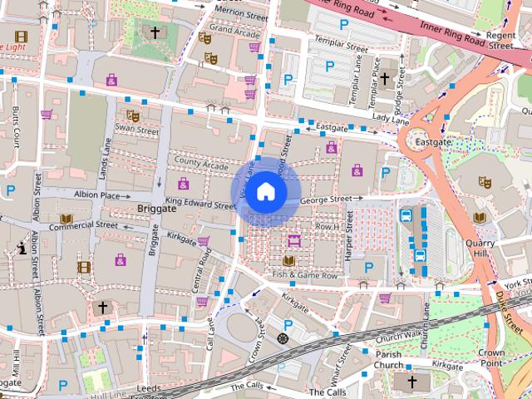Select the lower bus station icon
Viewport: 532px width, 399px height.
[x=420, y=255]
